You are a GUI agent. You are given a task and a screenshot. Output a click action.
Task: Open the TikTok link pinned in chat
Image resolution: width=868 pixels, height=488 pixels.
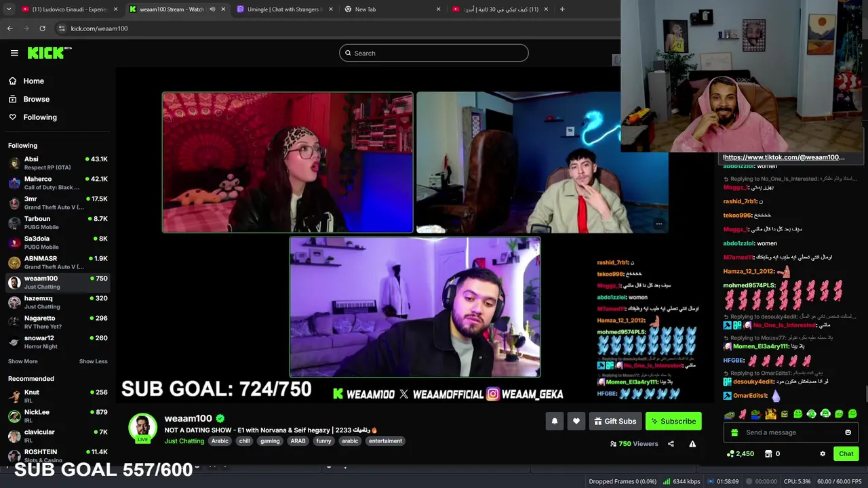coord(784,157)
